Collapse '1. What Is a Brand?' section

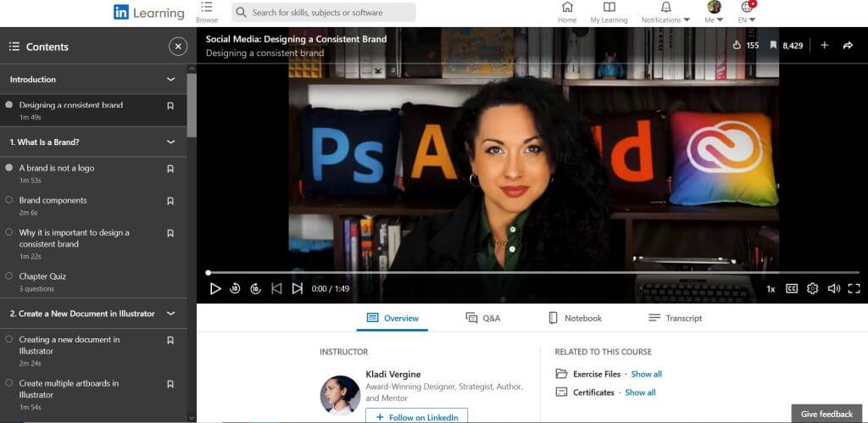point(170,142)
